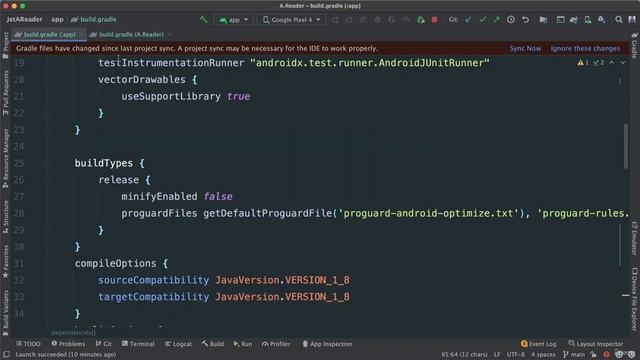Jump to next highlighted error arrow
640x360 pixels.
click(623, 62)
